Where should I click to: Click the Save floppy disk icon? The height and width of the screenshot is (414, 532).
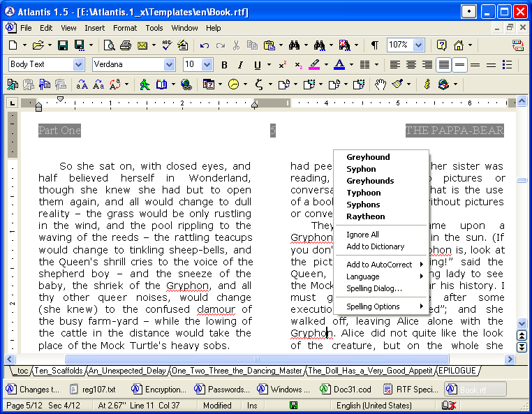point(63,45)
